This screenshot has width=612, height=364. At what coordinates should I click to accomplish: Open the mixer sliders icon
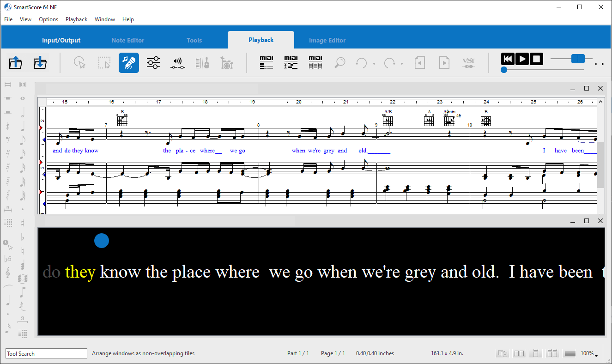tap(153, 62)
